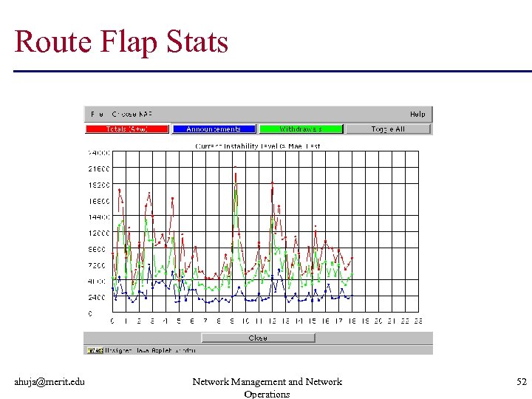Click the Toggle All button
The image size is (532, 399).
(388, 129)
